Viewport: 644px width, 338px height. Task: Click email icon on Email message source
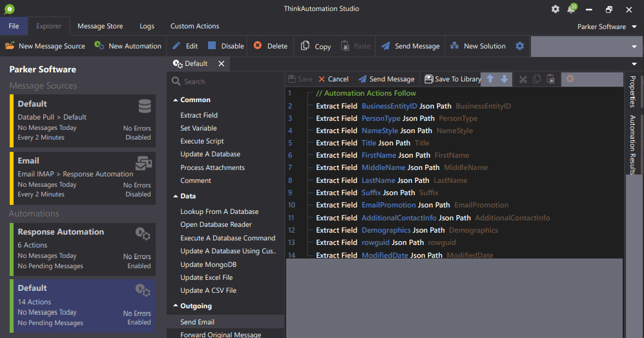point(144,163)
